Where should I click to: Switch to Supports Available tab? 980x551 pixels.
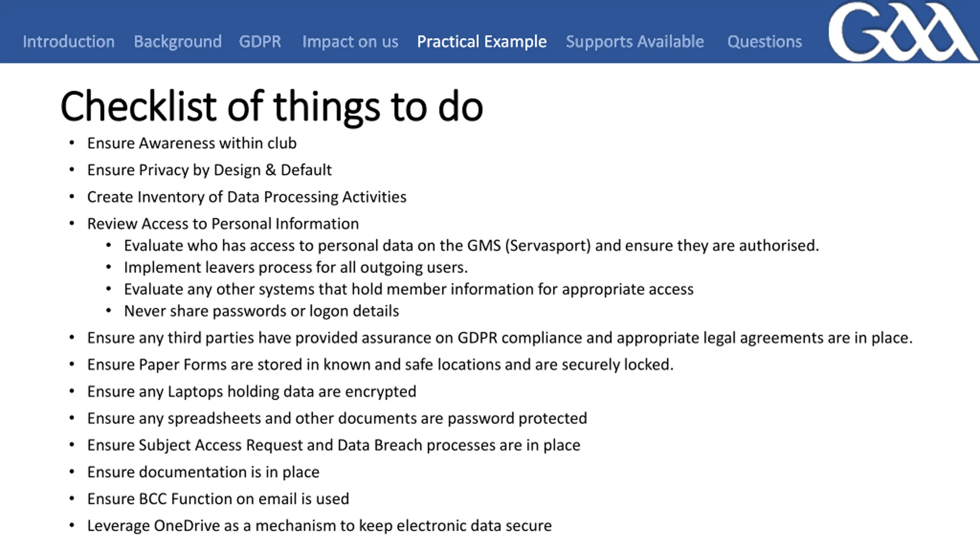pyautogui.click(x=635, y=42)
